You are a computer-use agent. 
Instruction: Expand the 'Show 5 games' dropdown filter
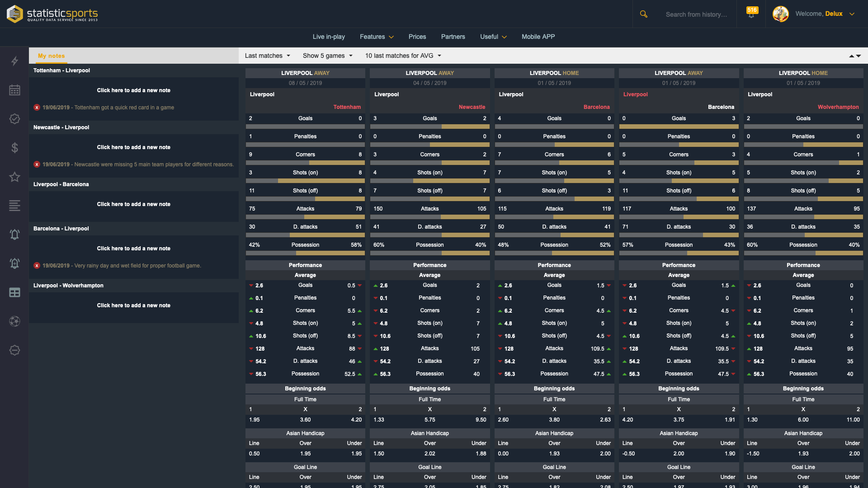[x=327, y=56]
